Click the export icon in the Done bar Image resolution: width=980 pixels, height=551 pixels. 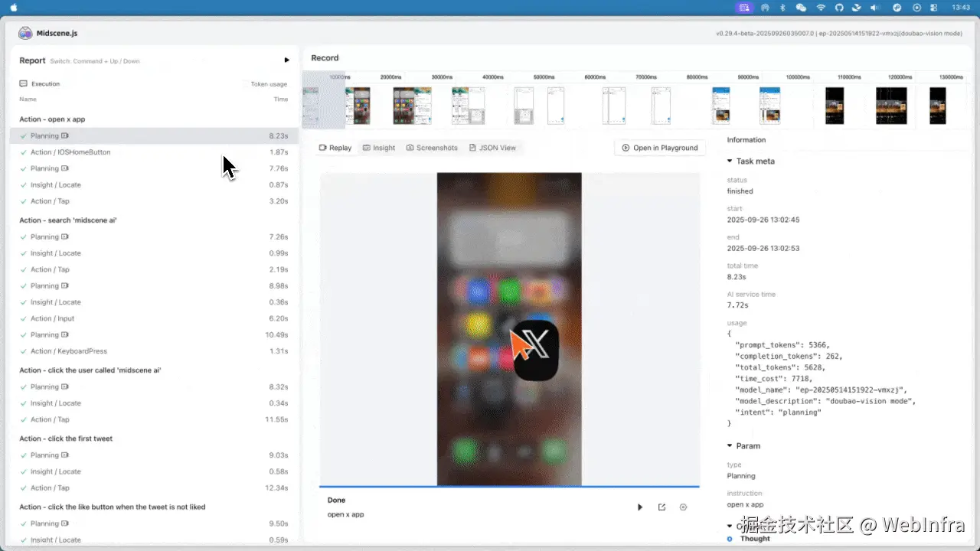[661, 507]
